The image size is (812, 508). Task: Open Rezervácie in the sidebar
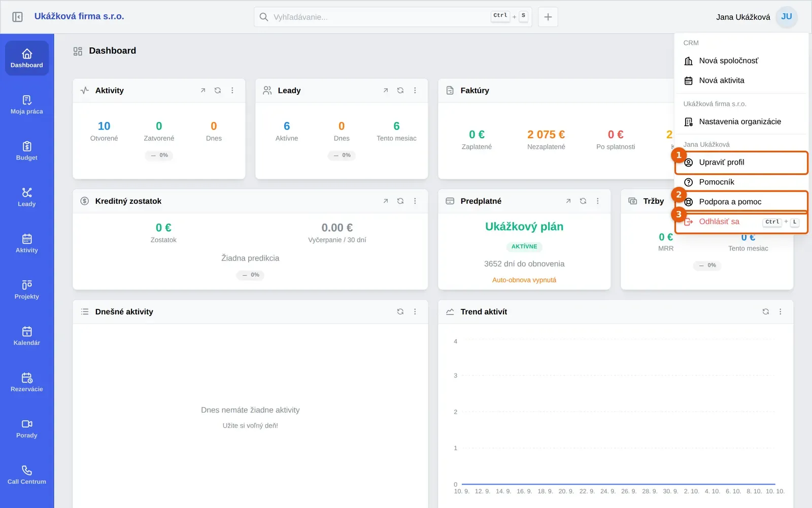(x=27, y=382)
